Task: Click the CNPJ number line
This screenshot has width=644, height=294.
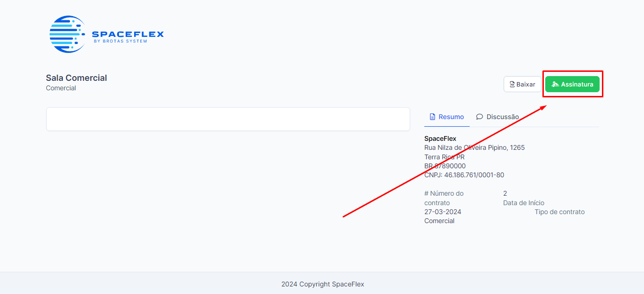Action: (x=464, y=175)
